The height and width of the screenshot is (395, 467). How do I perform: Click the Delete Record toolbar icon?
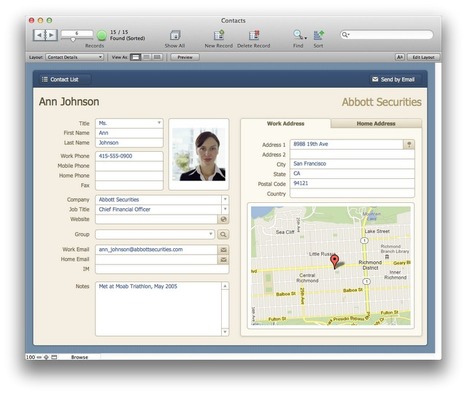[x=254, y=35]
